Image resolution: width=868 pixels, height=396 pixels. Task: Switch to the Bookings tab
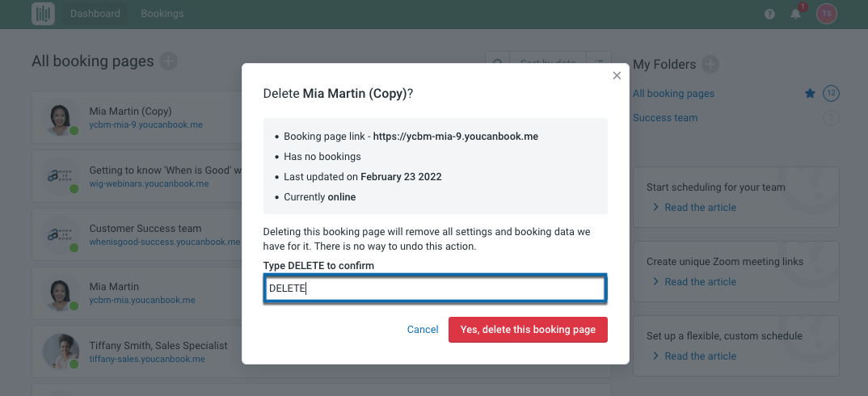click(x=162, y=14)
